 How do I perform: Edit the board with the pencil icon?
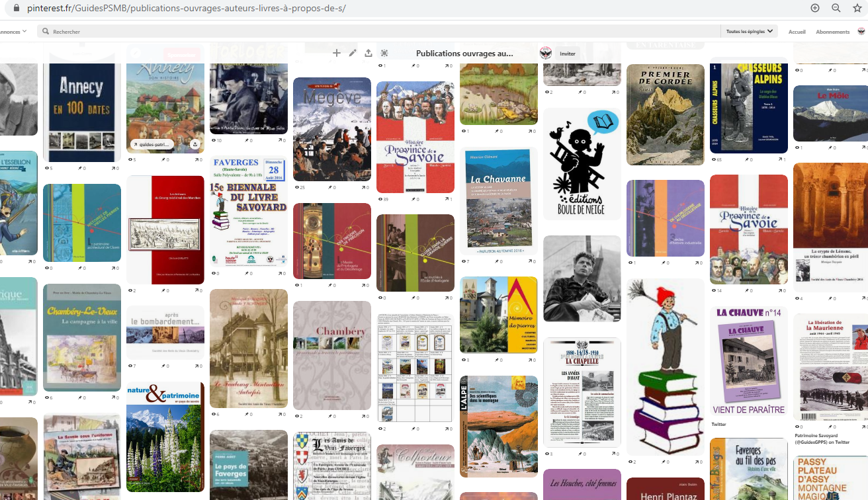(x=353, y=53)
